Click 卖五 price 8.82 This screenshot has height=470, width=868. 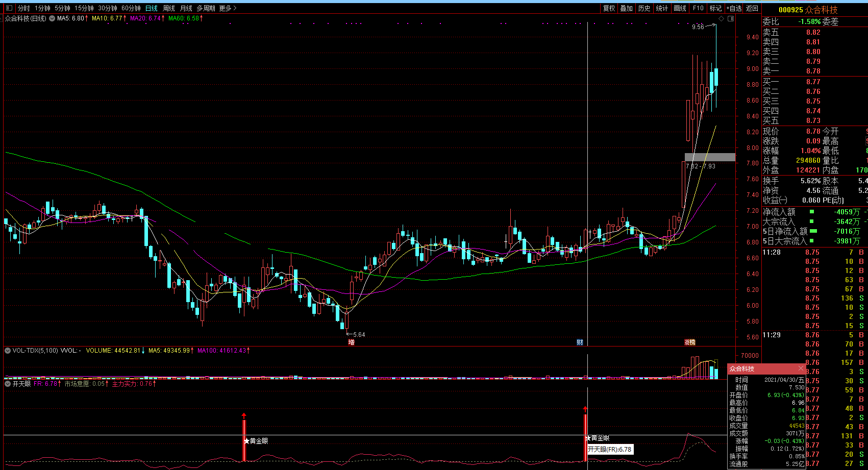813,32
